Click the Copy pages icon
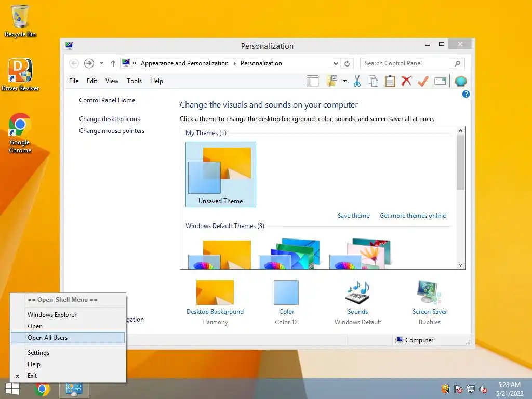The width and height of the screenshot is (532, 399). coord(373,81)
